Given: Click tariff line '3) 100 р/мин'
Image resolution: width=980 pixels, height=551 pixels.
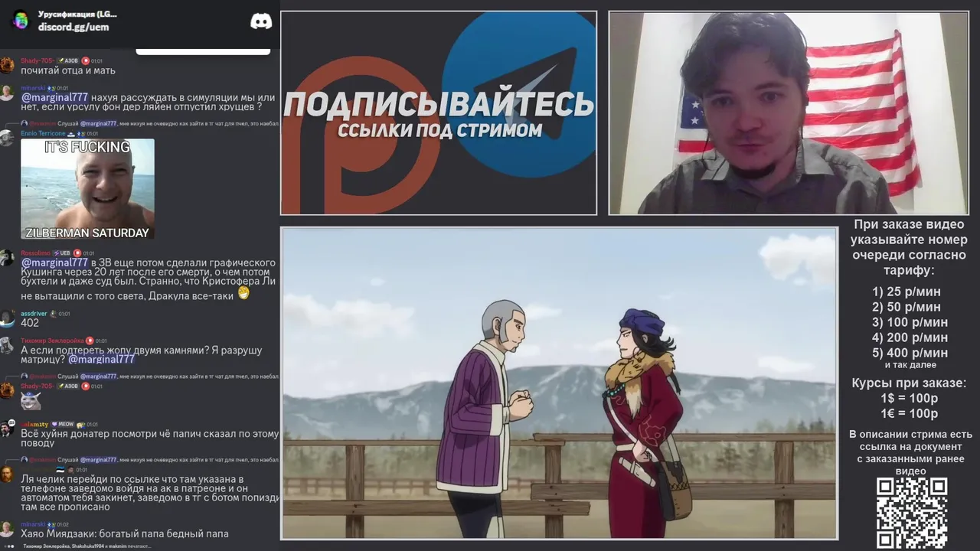Looking at the screenshot, I should click(910, 322).
